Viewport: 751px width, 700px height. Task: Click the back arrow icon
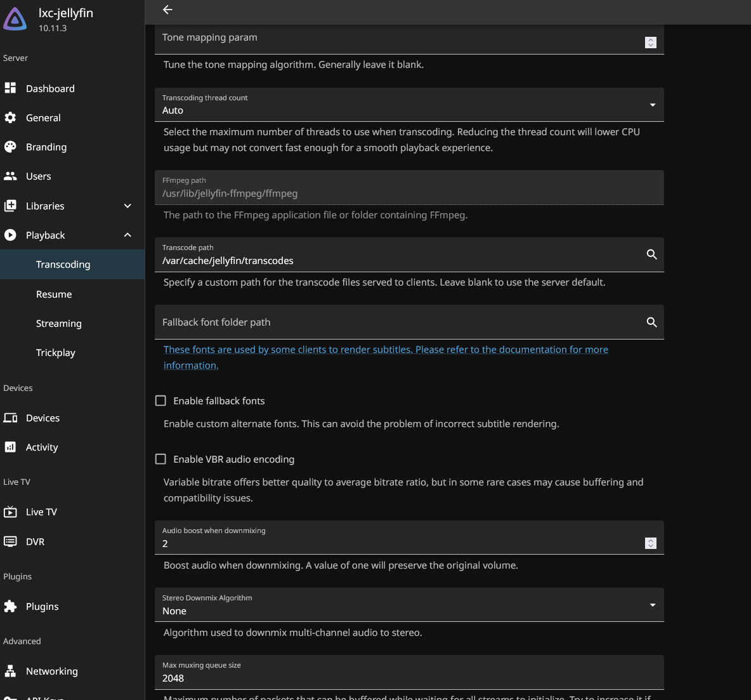point(167,10)
